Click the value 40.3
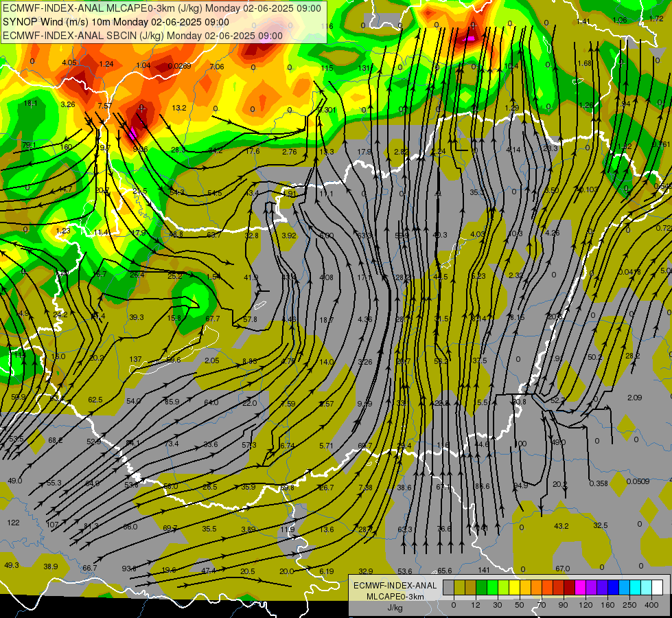 pos(440,235)
